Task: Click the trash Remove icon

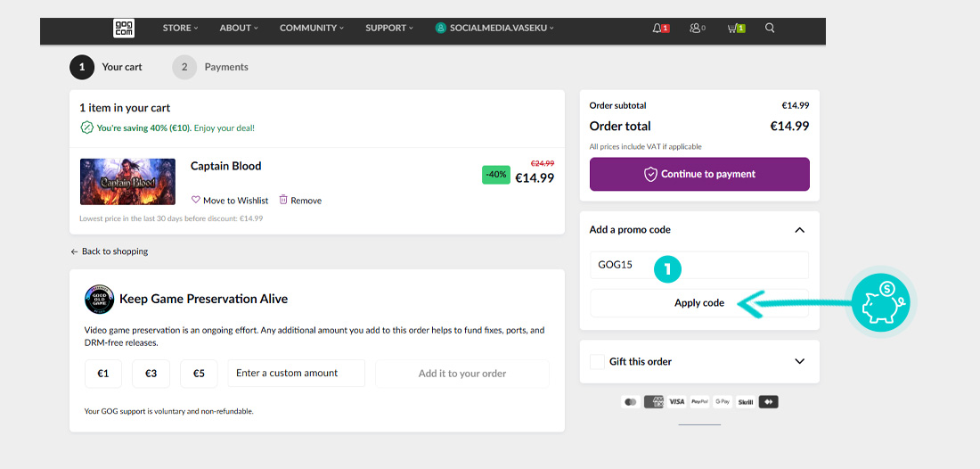Action: click(283, 201)
